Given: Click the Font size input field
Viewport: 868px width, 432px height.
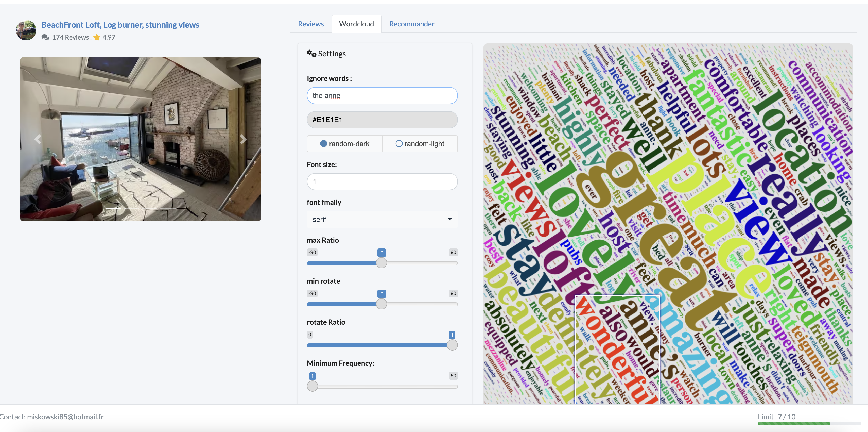Looking at the screenshot, I should pyautogui.click(x=382, y=182).
